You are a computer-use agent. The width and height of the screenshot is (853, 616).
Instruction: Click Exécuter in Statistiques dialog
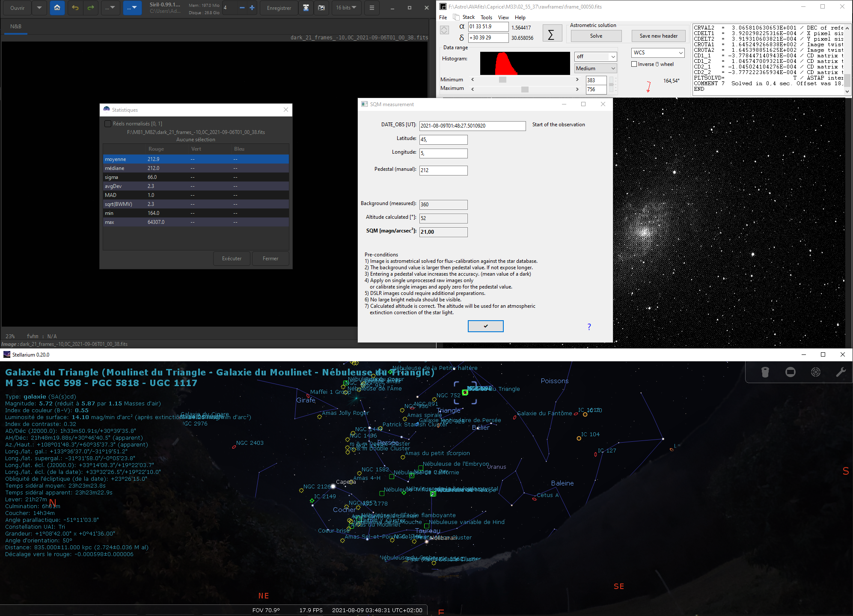(232, 259)
